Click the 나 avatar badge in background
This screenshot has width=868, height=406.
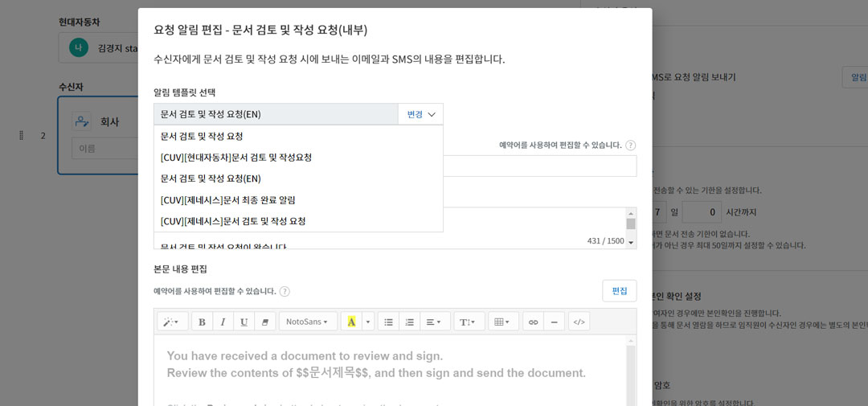coord(78,48)
